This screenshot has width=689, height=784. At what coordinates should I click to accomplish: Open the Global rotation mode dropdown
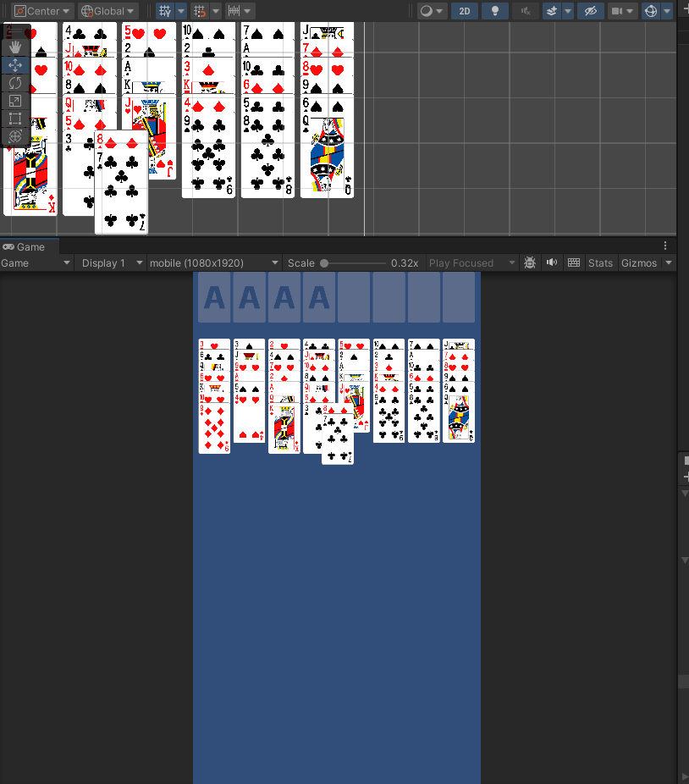[108, 11]
